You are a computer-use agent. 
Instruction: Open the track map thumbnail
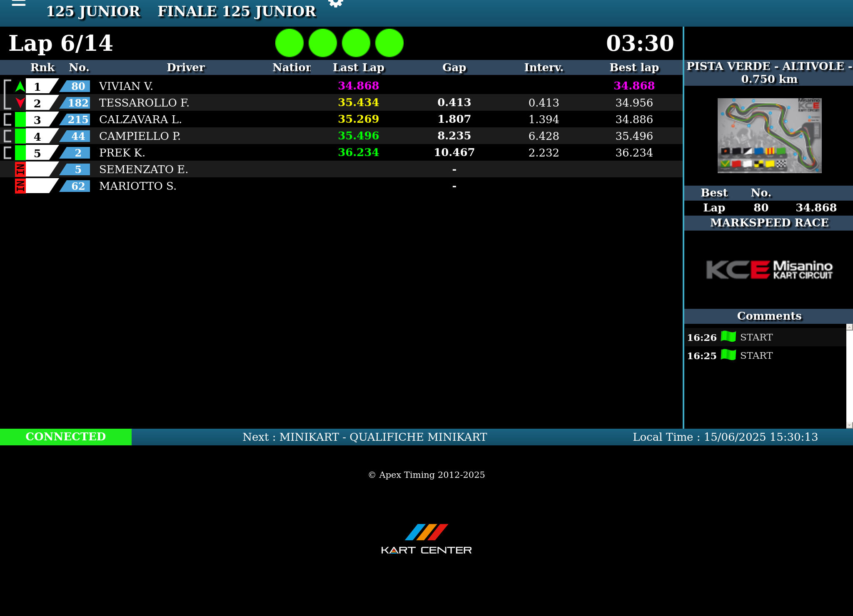(x=769, y=136)
